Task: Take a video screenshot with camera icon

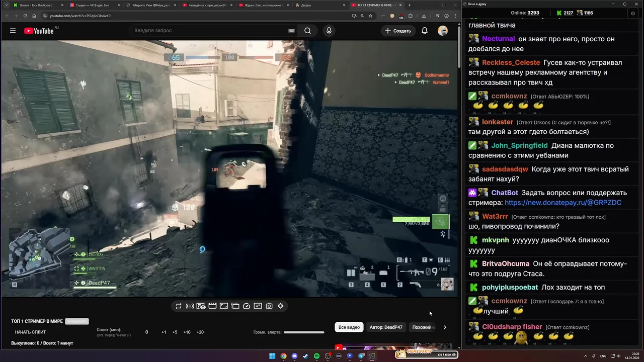Action: [x=269, y=306]
